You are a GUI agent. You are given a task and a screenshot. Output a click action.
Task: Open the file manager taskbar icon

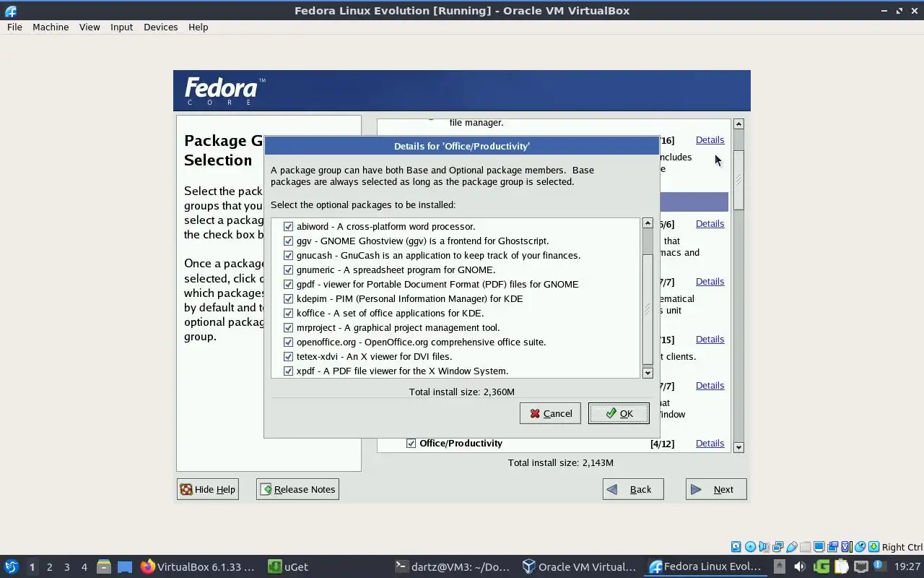[104, 566]
